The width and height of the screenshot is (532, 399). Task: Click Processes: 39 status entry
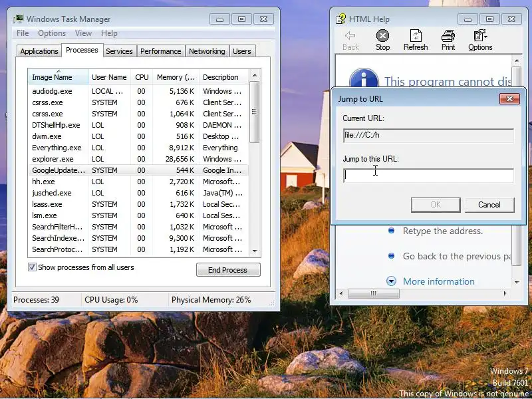coord(37,300)
